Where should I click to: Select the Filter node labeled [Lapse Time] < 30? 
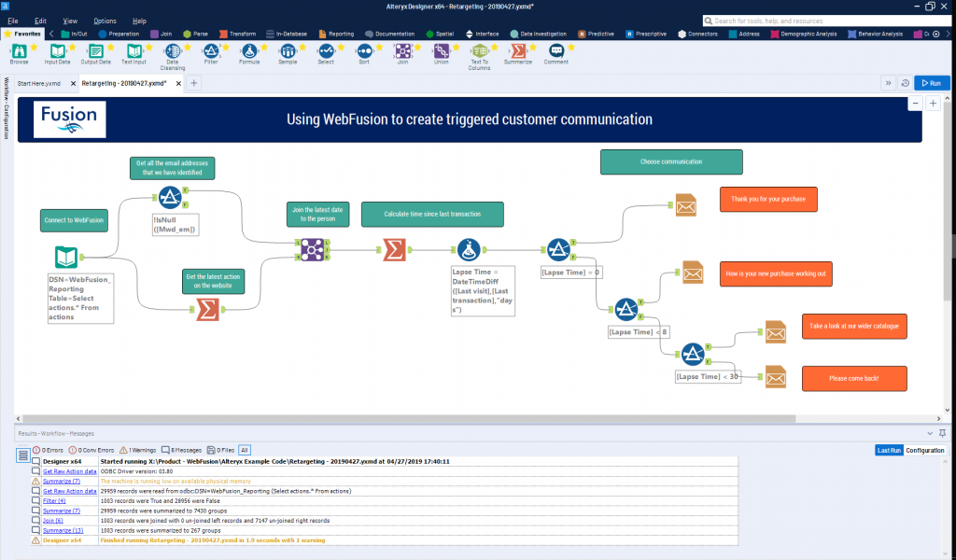tap(693, 354)
